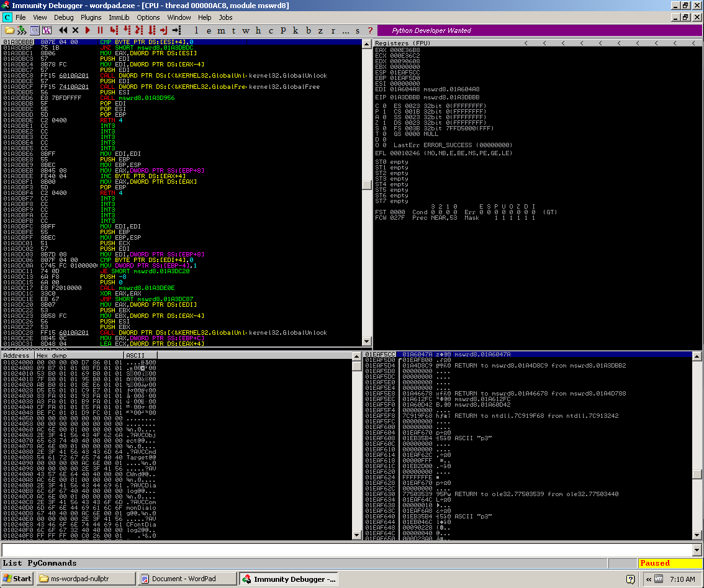Show Patches via 'P' button
Viewport: 704px width, 588px height.
(x=283, y=30)
